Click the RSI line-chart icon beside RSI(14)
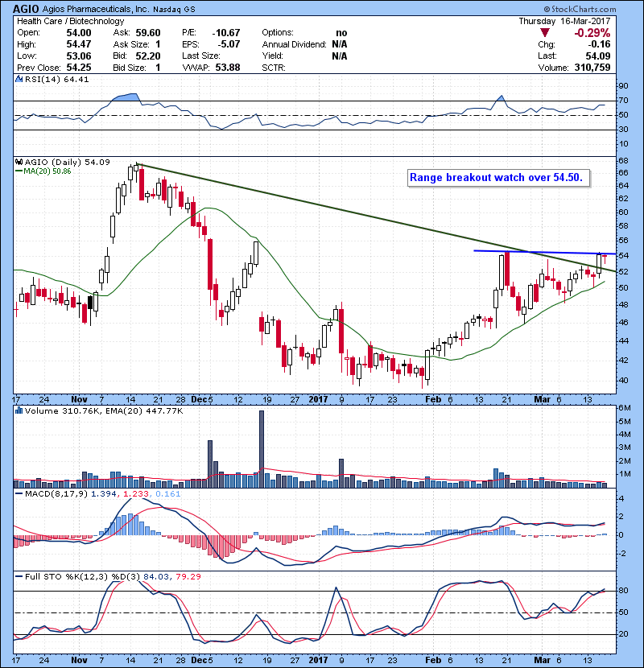The height and width of the screenshot is (668, 644). point(19,79)
